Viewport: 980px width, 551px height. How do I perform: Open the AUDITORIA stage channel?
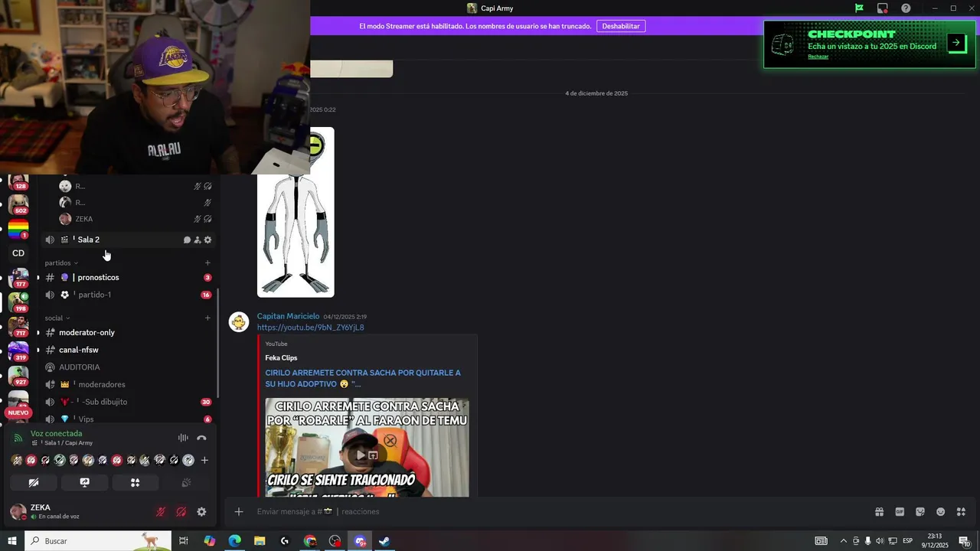[x=127, y=367]
